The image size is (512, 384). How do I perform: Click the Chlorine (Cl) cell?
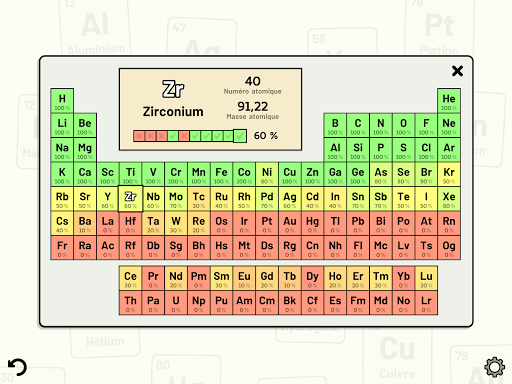pos(426,150)
